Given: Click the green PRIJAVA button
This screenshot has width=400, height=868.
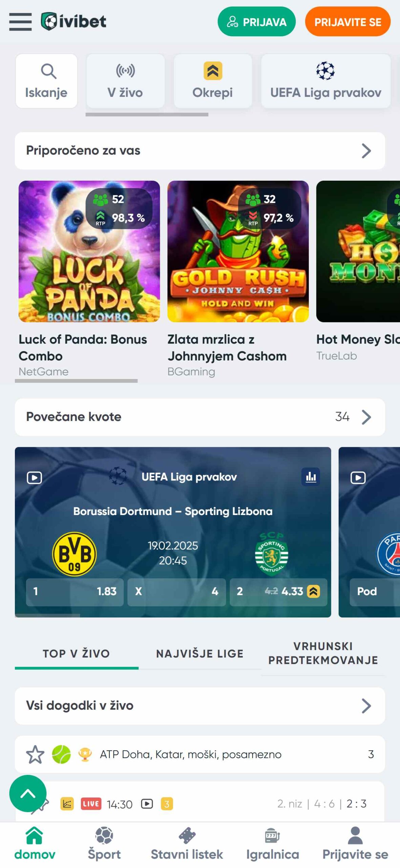Looking at the screenshot, I should [x=256, y=22].
